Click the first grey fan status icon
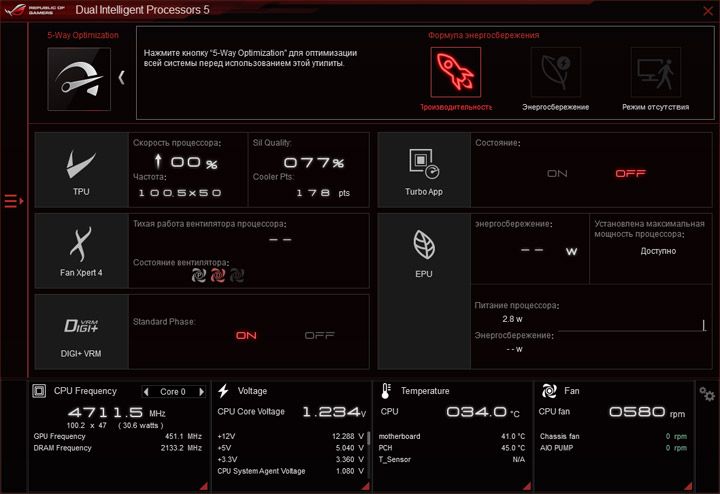The image size is (720, 494). (199, 275)
